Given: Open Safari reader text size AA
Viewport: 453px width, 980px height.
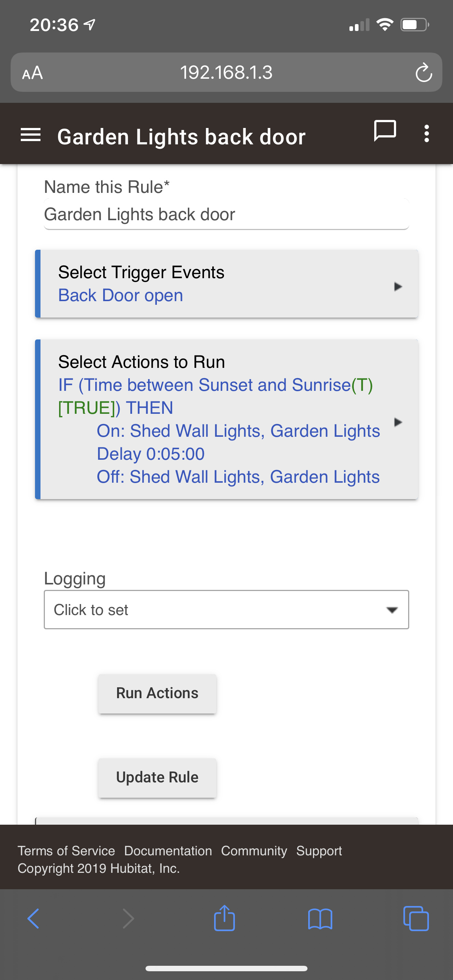Looking at the screenshot, I should pyautogui.click(x=32, y=73).
